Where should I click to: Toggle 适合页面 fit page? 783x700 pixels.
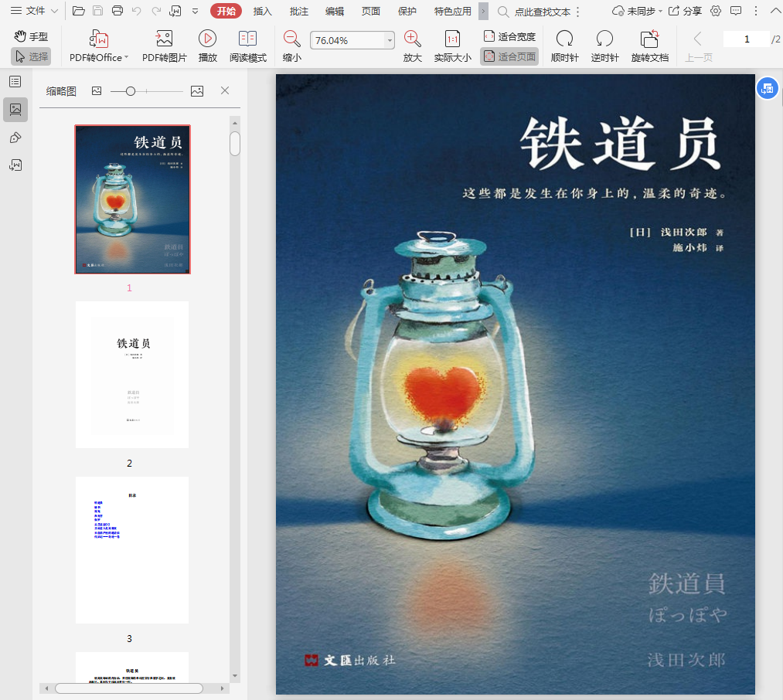(x=509, y=56)
